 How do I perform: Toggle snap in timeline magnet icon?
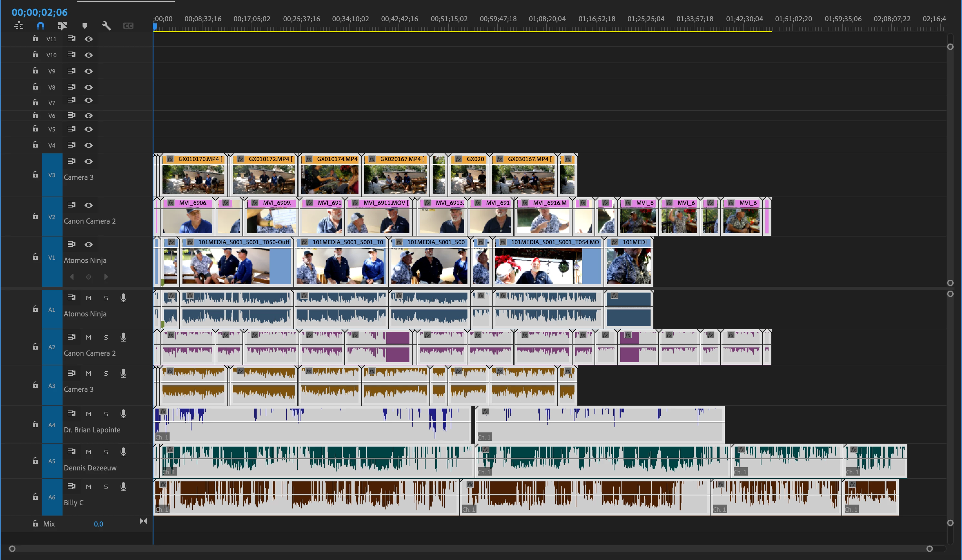[x=41, y=26]
